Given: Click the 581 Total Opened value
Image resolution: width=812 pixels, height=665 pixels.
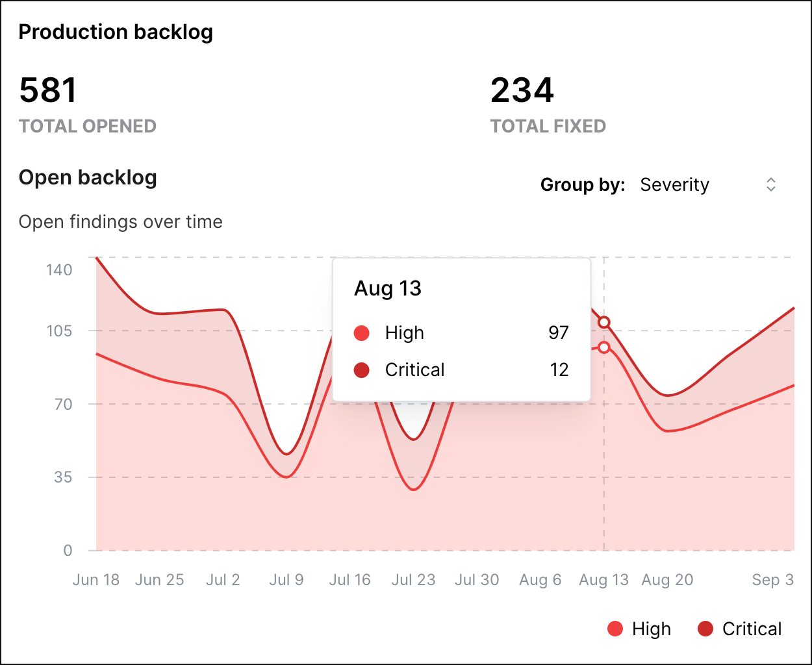Looking at the screenshot, I should tap(48, 90).
